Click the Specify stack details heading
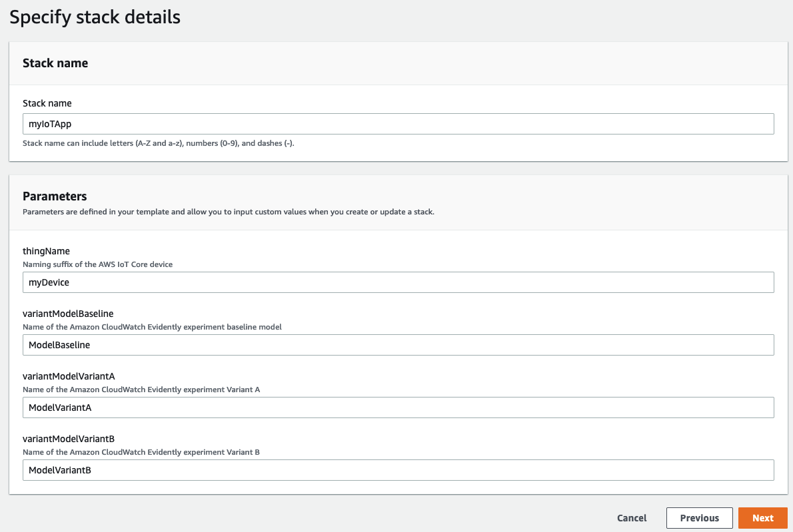The width and height of the screenshot is (793, 532). (94, 17)
